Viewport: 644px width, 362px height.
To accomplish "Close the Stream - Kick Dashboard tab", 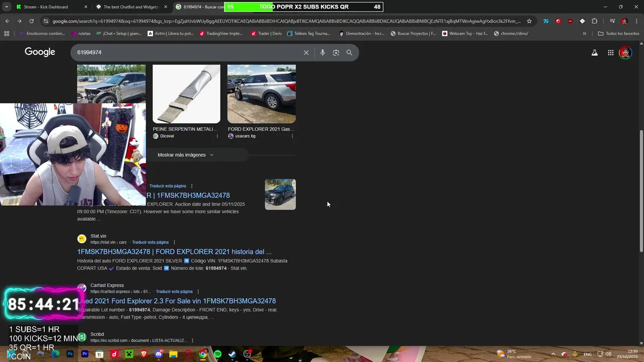I will tap(86, 7).
